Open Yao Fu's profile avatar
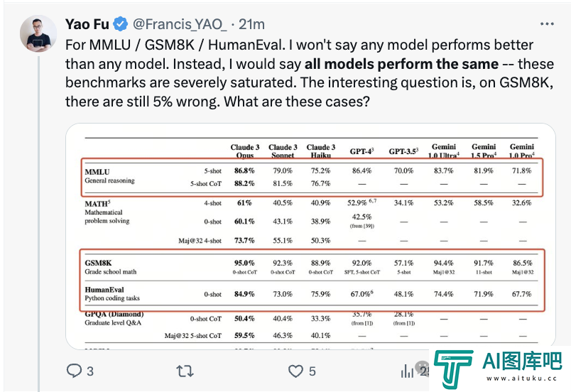The width and height of the screenshot is (571, 392). (x=38, y=33)
